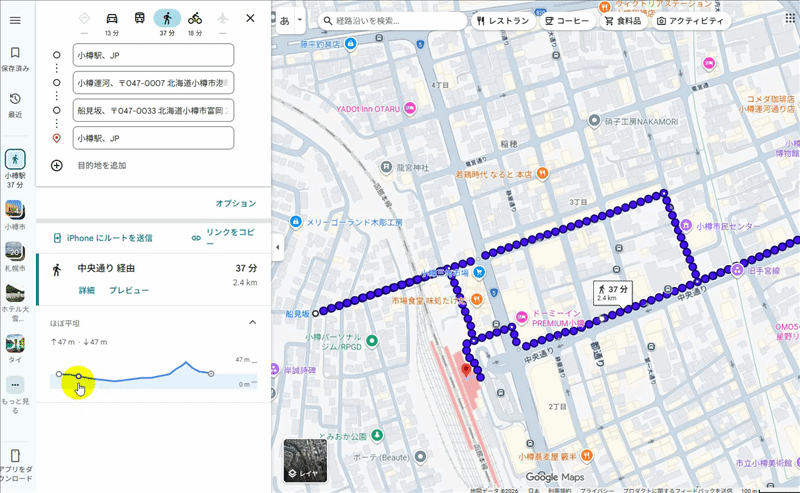
Task: Collapse the elevation profile chevron
Action: [253, 323]
